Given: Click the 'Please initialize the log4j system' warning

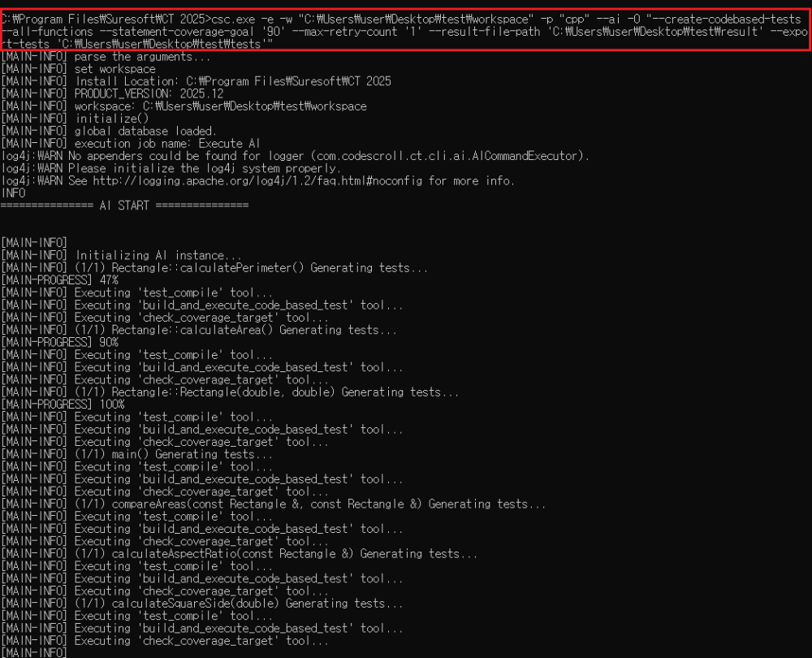Looking at the screenshot, I should pos(171,169).
